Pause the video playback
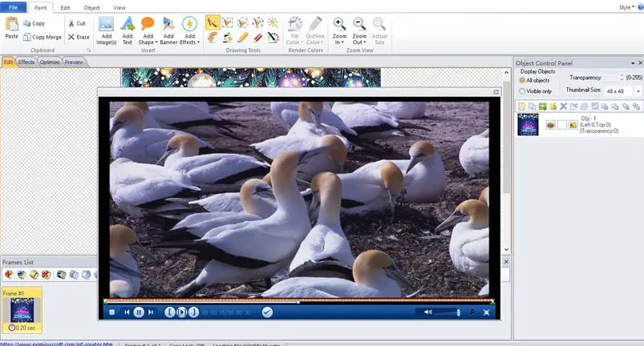Screen dimensions: 644x346 tap(139, 312)
